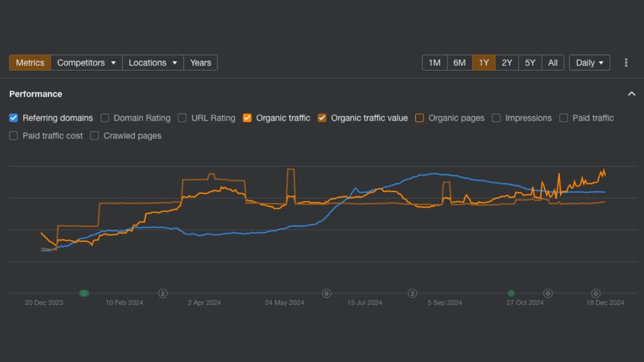Click the '2' update marker before 2 Apr 2024
644x362 pixels.
pos(163,293)
